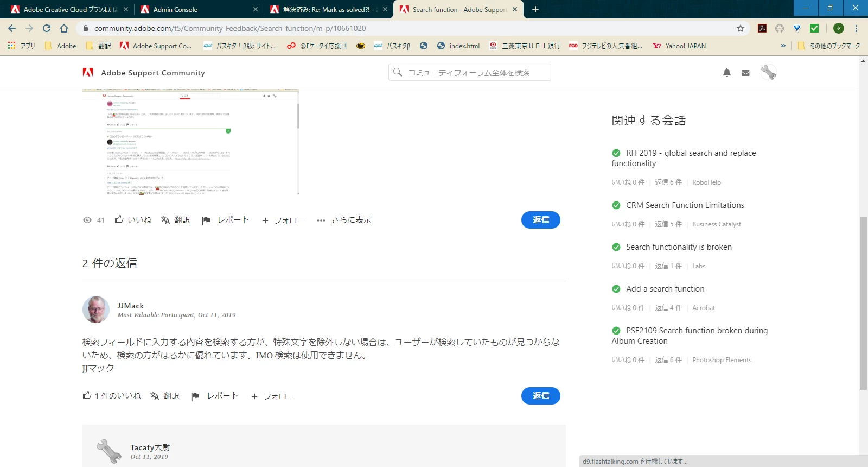
Task: Click the Adobe Support Community header title
Action: (x=153, y=73)
